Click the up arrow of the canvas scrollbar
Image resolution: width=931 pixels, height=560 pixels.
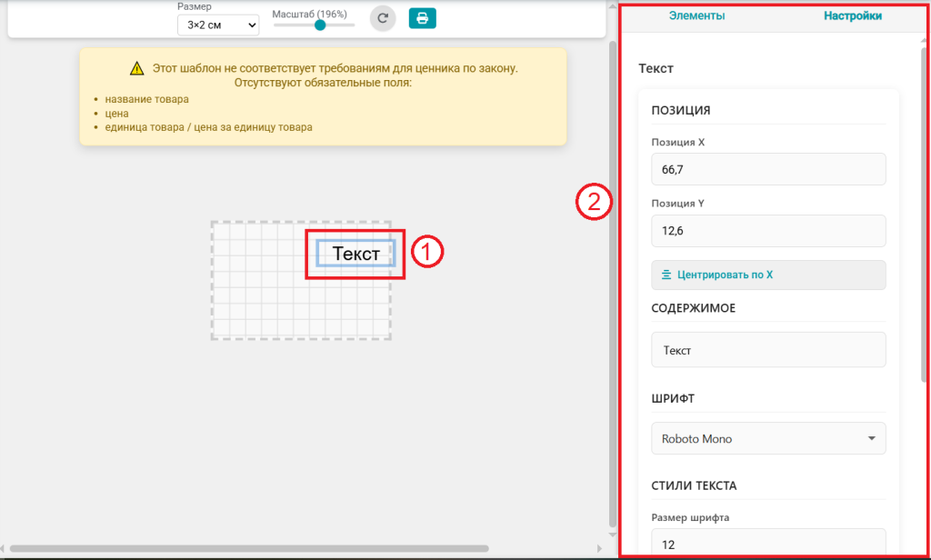[x=612, y=8]
